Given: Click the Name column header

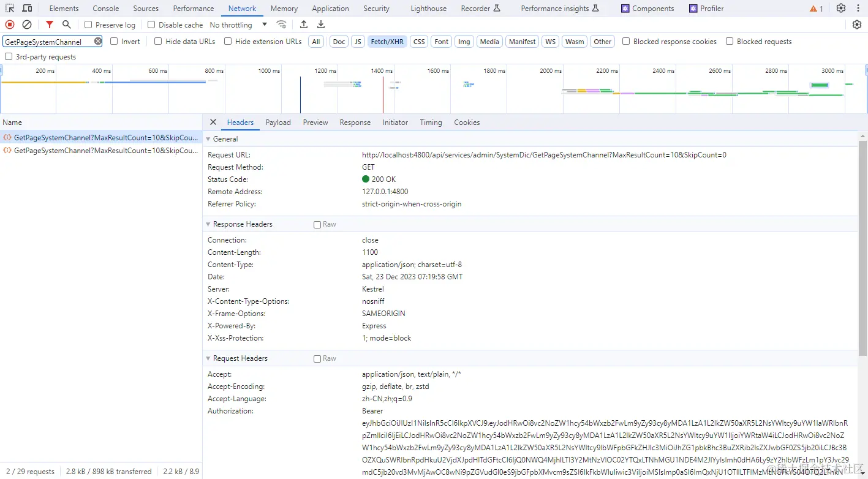Looking at the screenshot, I should 101,123.
